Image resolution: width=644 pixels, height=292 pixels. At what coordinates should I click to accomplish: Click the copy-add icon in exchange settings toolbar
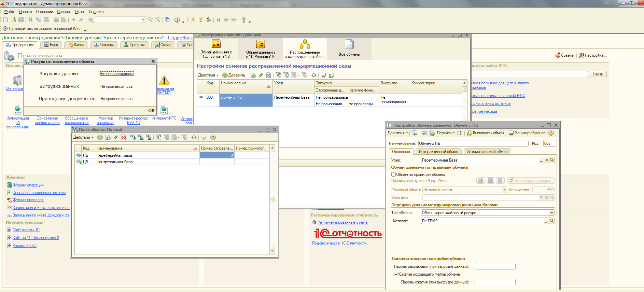pyautogui.click(x=253, y=75)
